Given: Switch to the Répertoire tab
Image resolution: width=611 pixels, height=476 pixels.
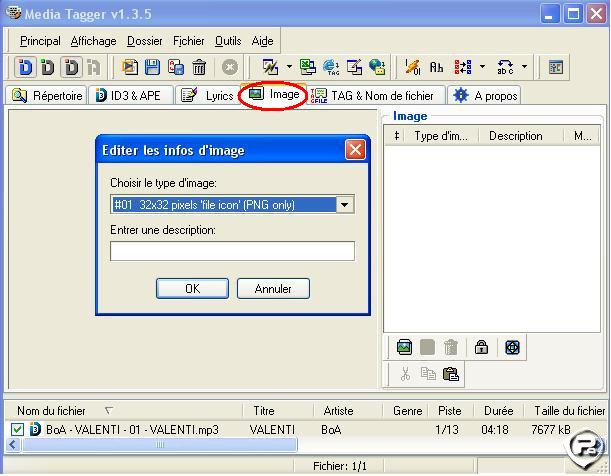Looking at the screenshot, I should tap(47, 95).
